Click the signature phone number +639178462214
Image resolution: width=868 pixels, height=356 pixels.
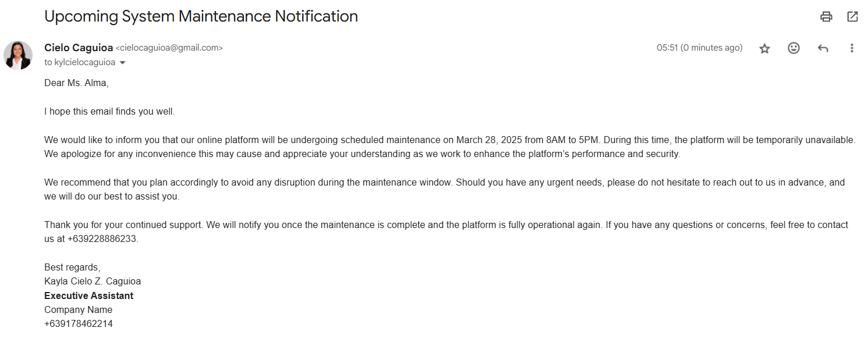coord(79,324)
